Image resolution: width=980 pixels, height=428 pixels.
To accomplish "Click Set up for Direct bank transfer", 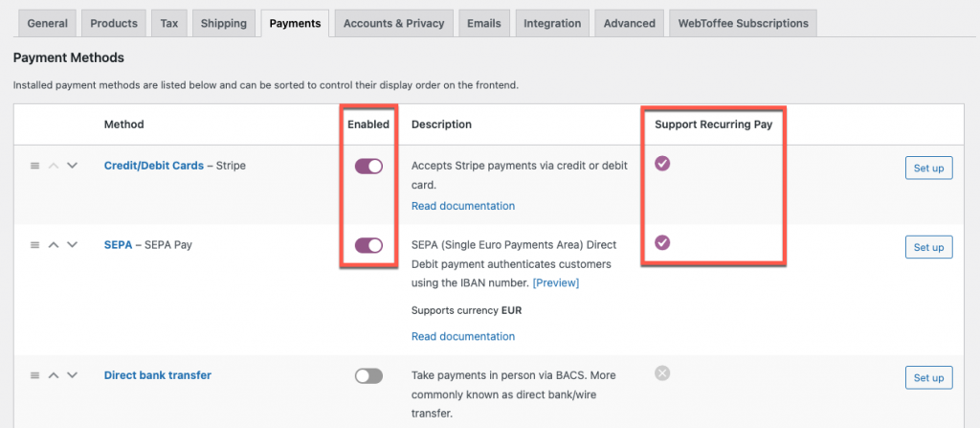I will (x=928, y=377).
